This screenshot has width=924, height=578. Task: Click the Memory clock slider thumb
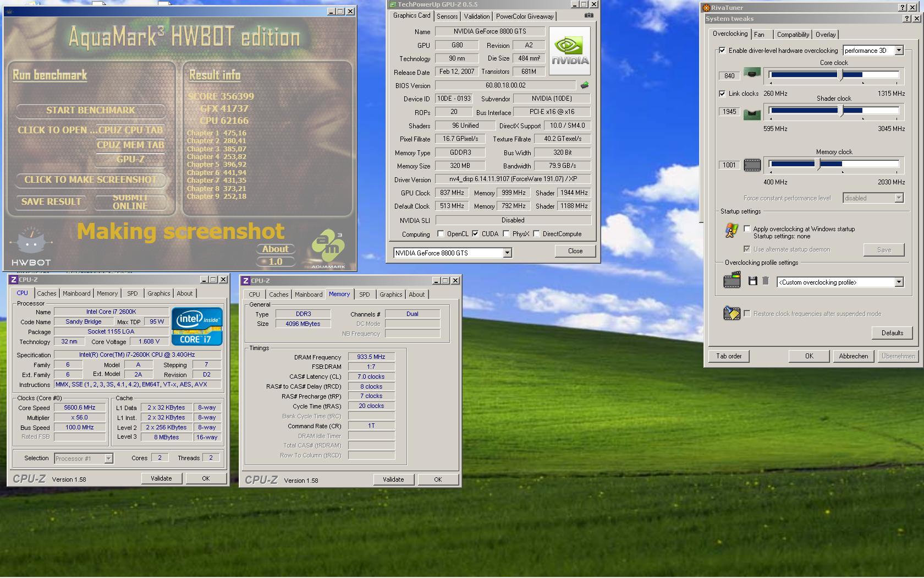818,164
